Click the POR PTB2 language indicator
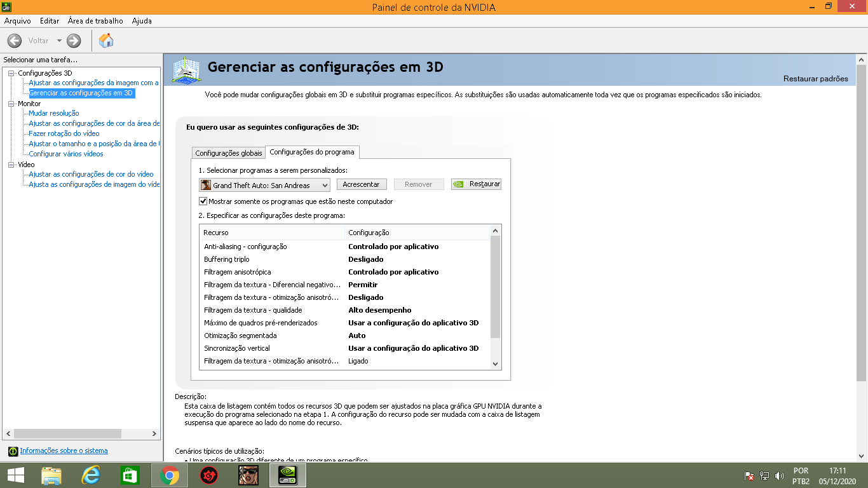 pos(801,476)
